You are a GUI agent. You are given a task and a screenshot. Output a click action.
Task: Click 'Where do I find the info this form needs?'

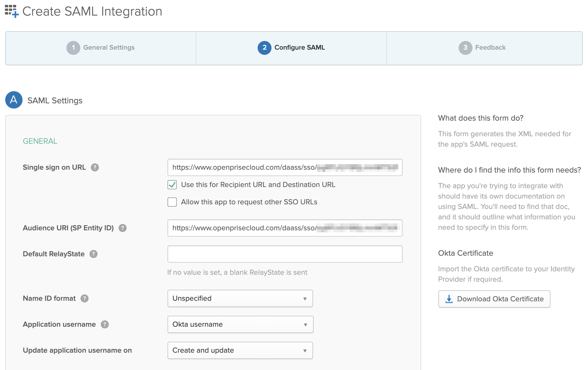509,170
